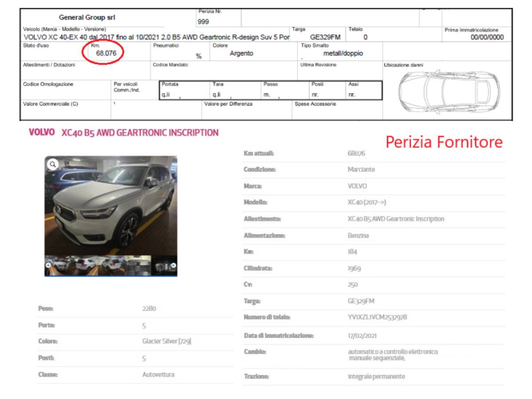Screen dimensions: 532x399
Task: Click the Perizia Nr. field showing 999
Action: pos(203,20)
